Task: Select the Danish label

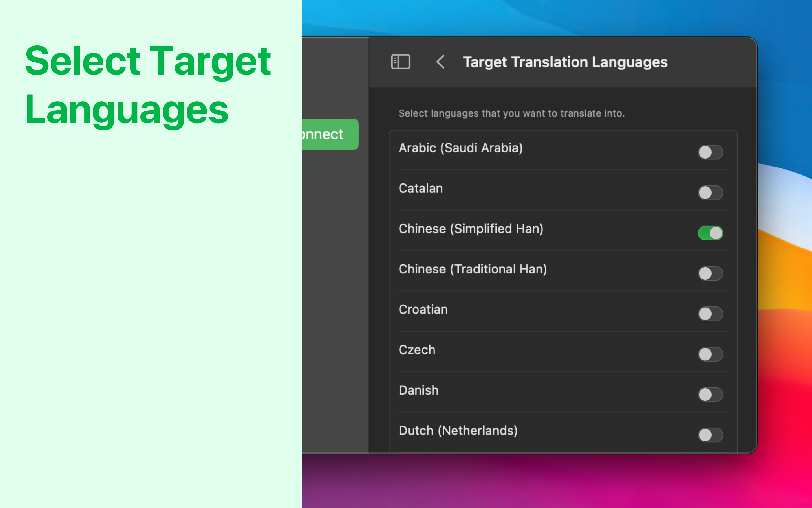Action: tap(418, 390)
